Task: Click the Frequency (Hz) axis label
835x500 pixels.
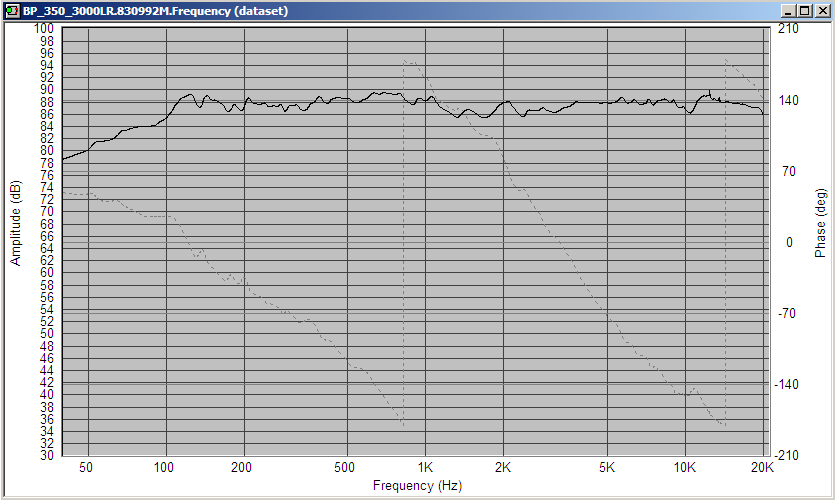Action: [418, 485]
